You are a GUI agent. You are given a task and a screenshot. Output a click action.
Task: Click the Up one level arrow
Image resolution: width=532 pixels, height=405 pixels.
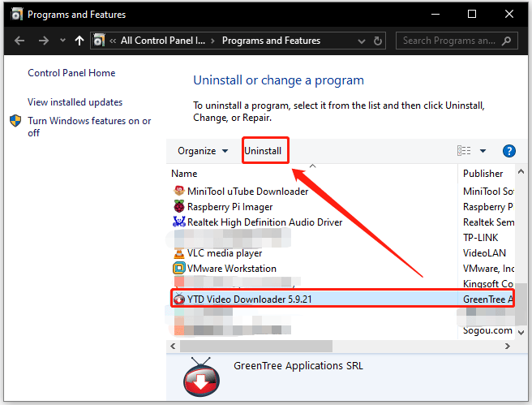[x=79, y=41]
